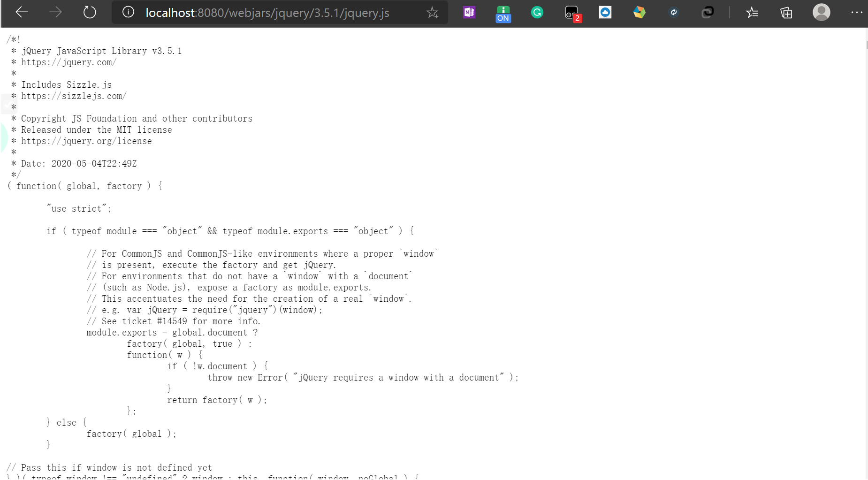This screenshot has height=480, width=868.
Task: Open the blue cloud extension
Action: pos(605,12)
